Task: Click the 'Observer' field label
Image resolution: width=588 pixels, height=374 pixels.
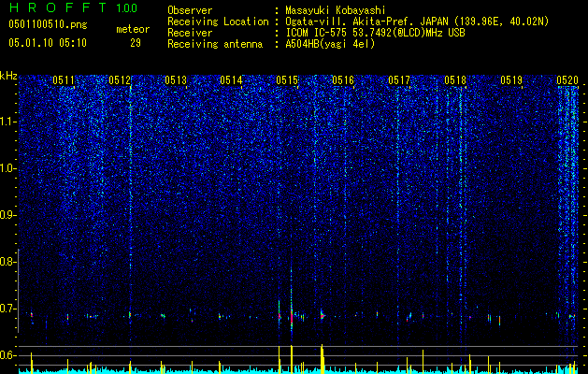Action: pos(190,10)
